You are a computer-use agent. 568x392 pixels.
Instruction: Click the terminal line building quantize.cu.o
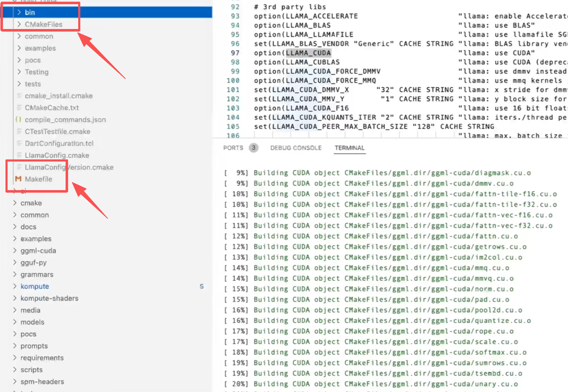[x=378, y=320]
